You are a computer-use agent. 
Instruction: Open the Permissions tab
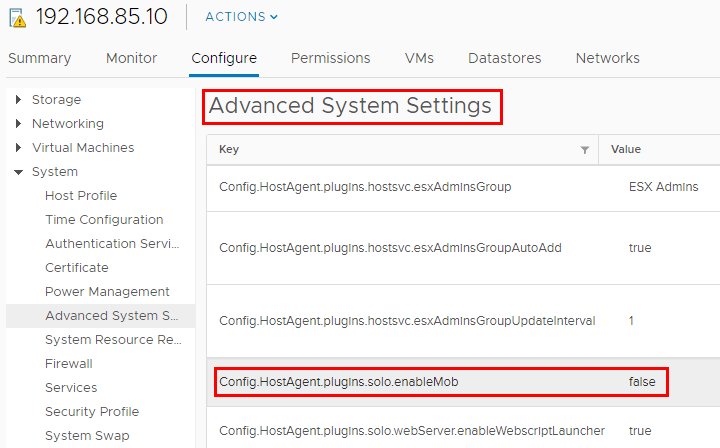click(x=330, y=58)
